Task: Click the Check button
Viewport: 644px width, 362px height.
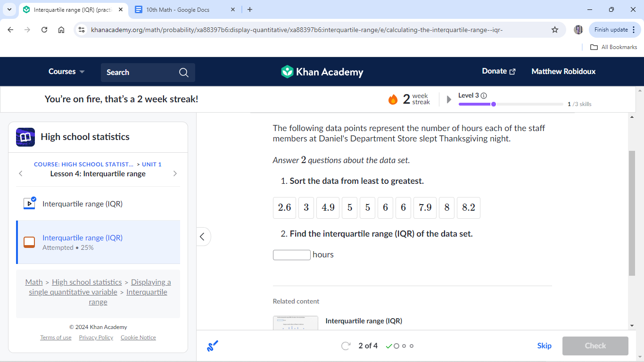Action: (595, 346)
